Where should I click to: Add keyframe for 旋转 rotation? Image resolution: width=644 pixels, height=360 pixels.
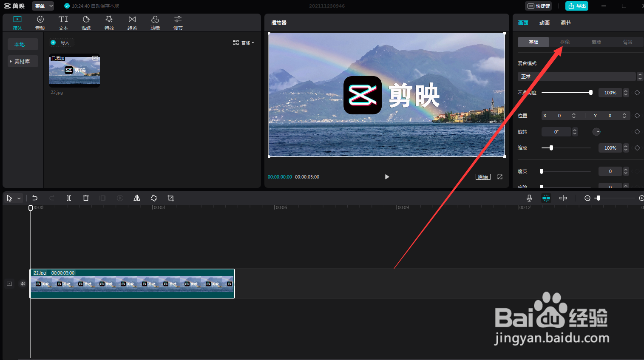(637, 132)
